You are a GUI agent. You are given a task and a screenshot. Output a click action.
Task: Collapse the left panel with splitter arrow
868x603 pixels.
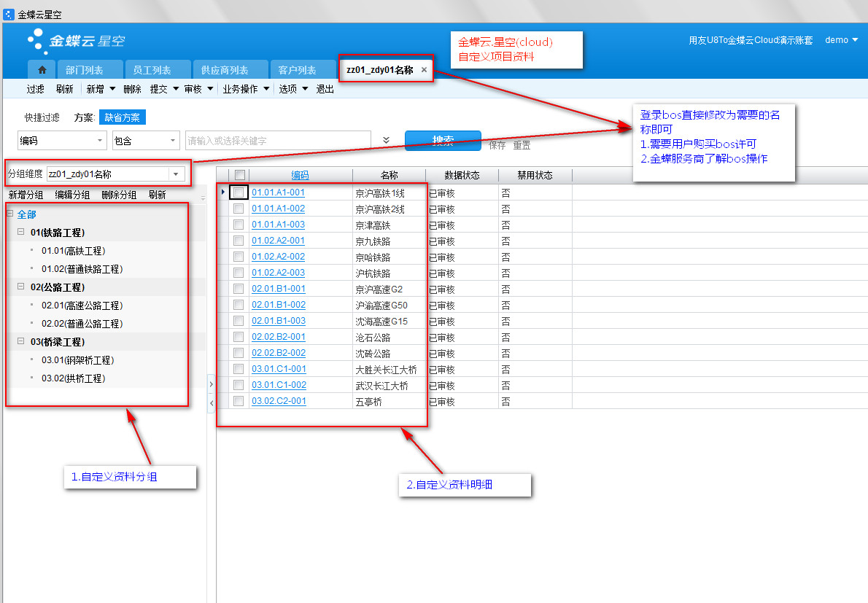point(212,402)
